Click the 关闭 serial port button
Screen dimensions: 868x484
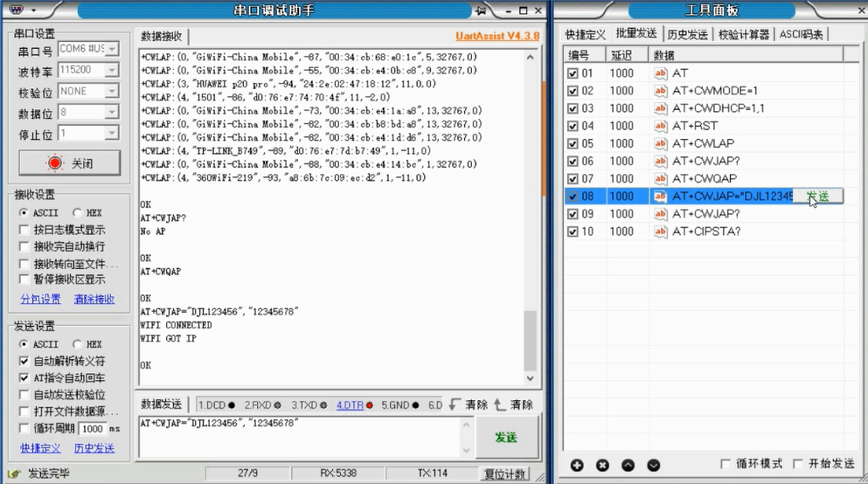click(x=70, y=163)
